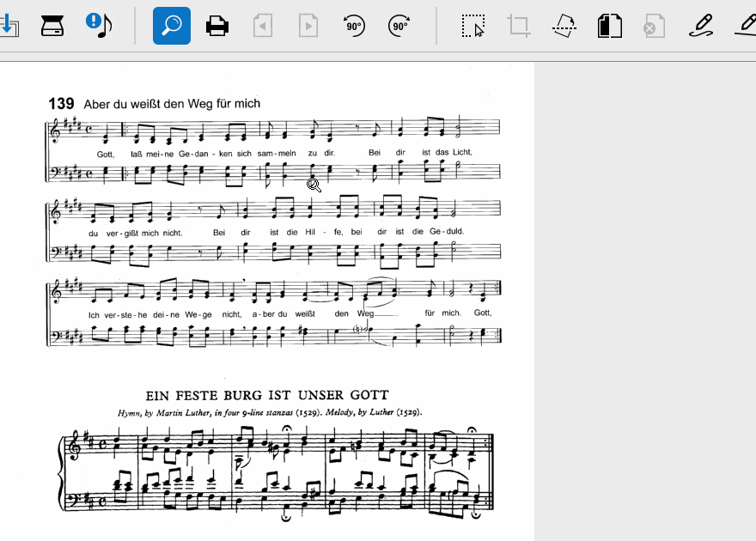Click the deskew page icon

[564, 26]
